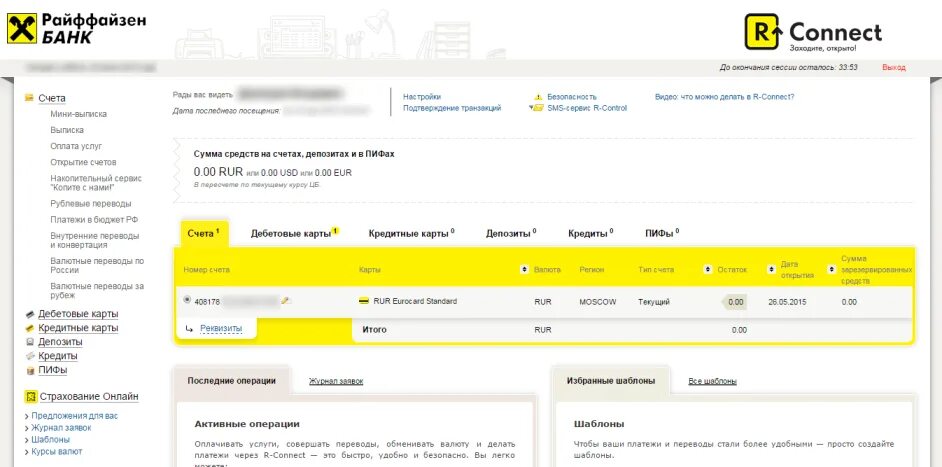Open the SMS-сервис R-Control link

(x=586, y=108)
